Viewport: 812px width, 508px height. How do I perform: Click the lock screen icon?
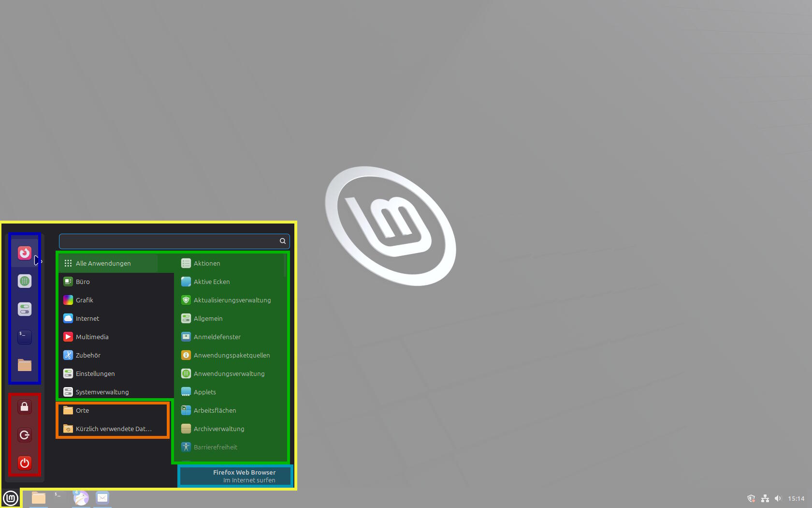(25, 407)
